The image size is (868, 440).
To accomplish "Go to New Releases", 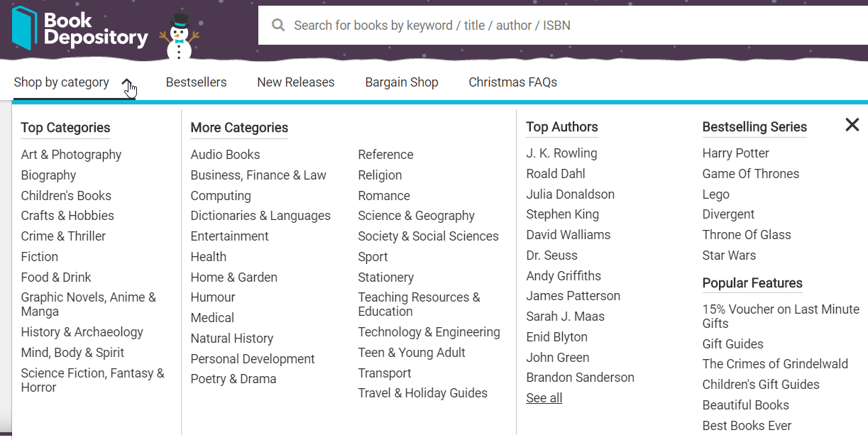I will (296, 82).
